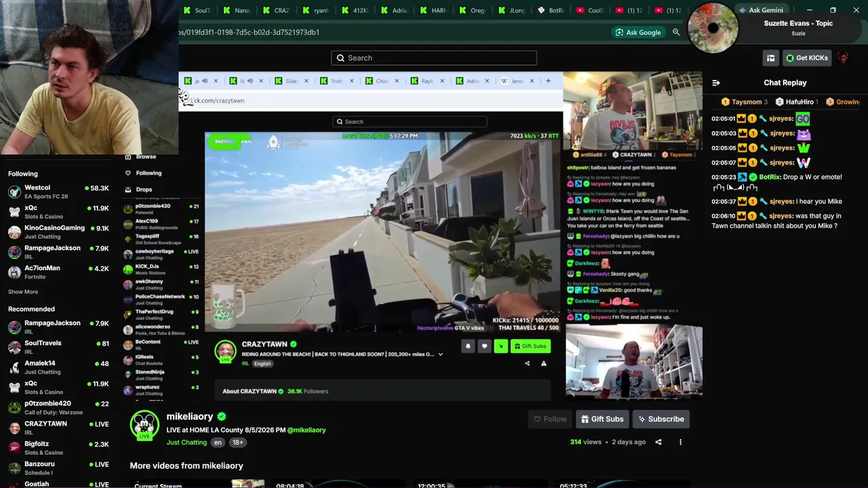Image resolution: width=868 pixels, height=488 pixels.
Task: Switch to the SoulT browser tab
Action: click(198, 10)
